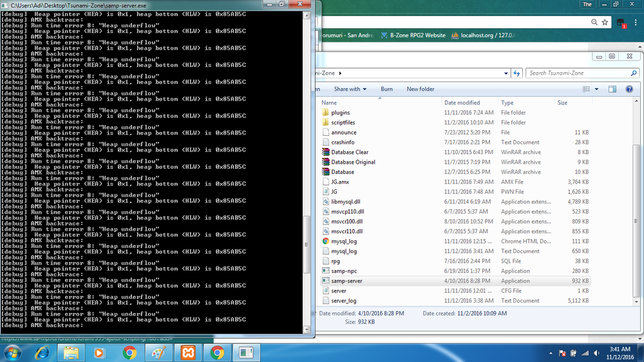Screen dimensions: 644x362
Task: Click the taskbar clock showing 3:41 AM
Action: point(620,353)
